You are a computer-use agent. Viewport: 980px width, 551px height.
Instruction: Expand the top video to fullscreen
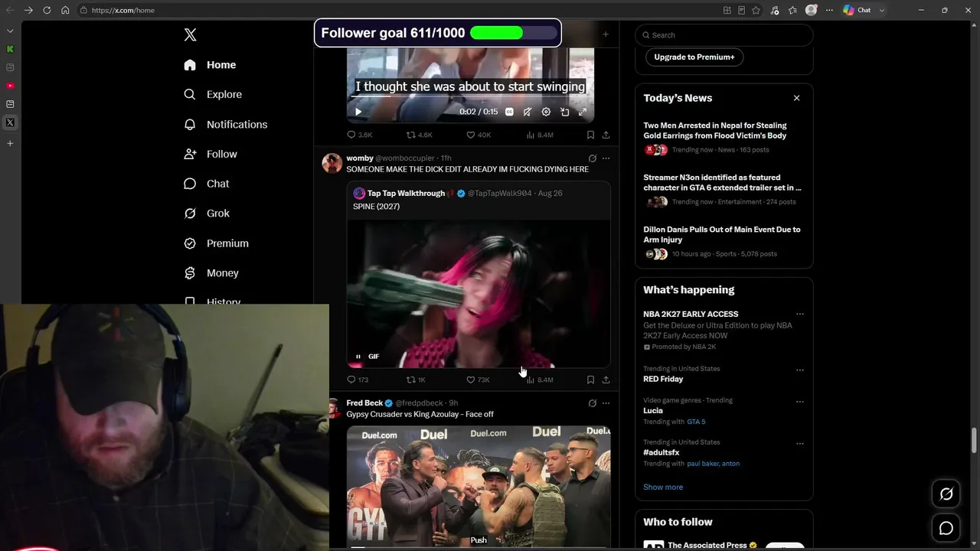[x=583, y=112]
